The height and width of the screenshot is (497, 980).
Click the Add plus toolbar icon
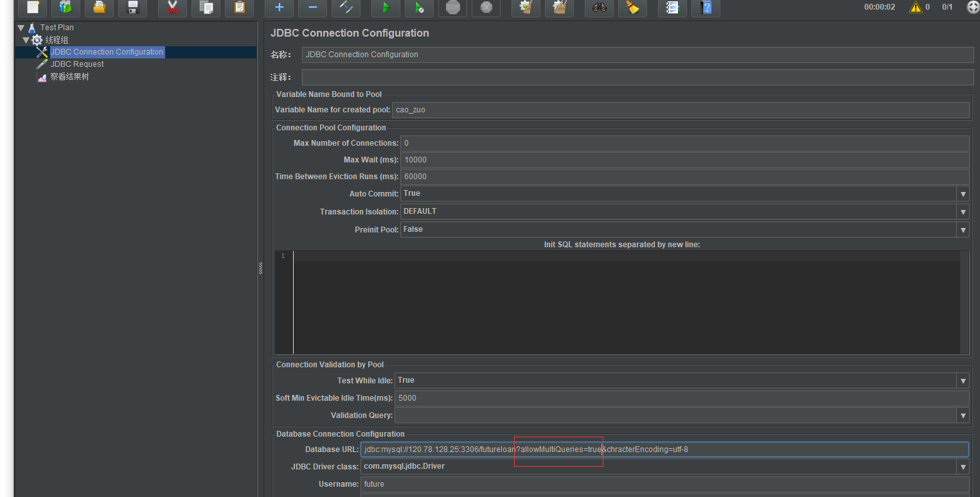click(x=280, y=8)
